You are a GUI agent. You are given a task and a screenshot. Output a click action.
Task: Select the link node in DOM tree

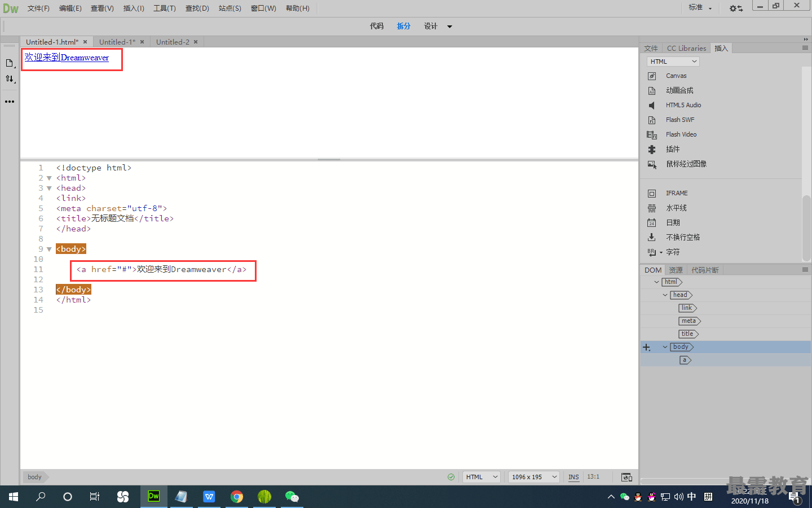(x=687, y=308)
